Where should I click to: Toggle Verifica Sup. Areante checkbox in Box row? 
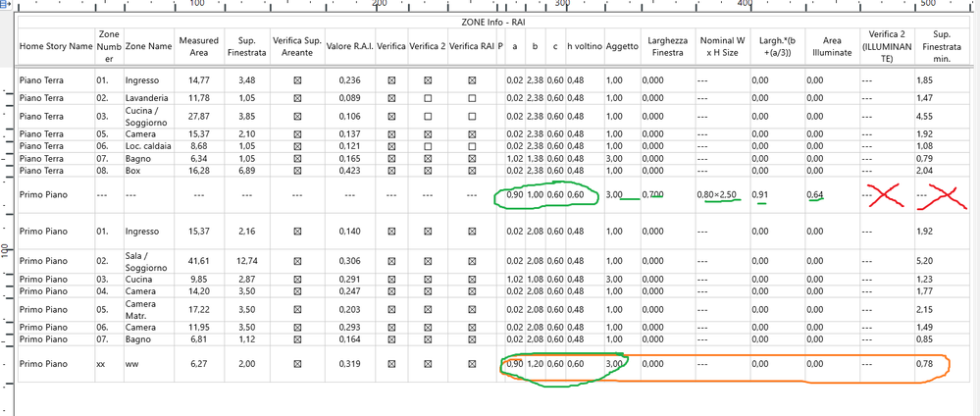[297, 170]
